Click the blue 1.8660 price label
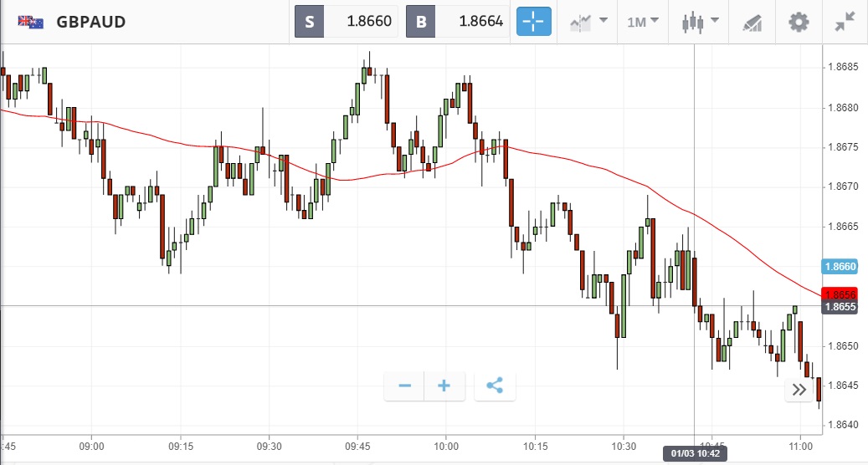The width and height of the screenshot is (868, 465). click(840, 267)
